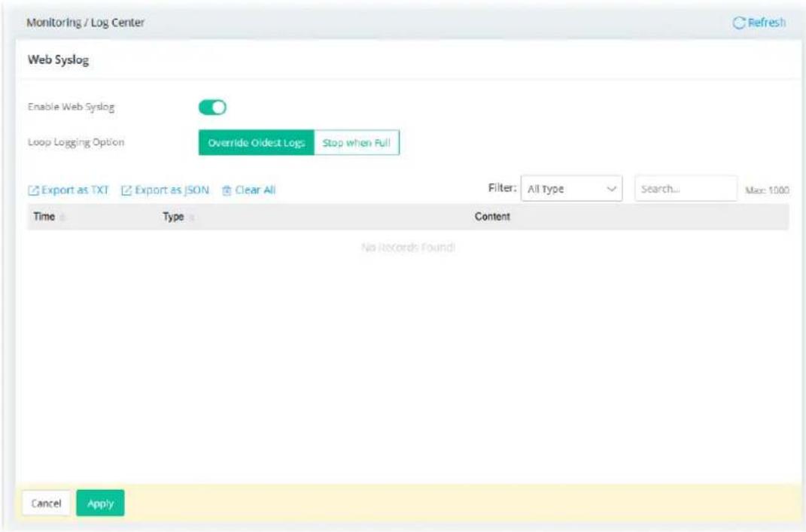Image resolution: width=806 pixels, height=532 pixels.
Task: Export logs as TXT
Action: pos(68,190)
